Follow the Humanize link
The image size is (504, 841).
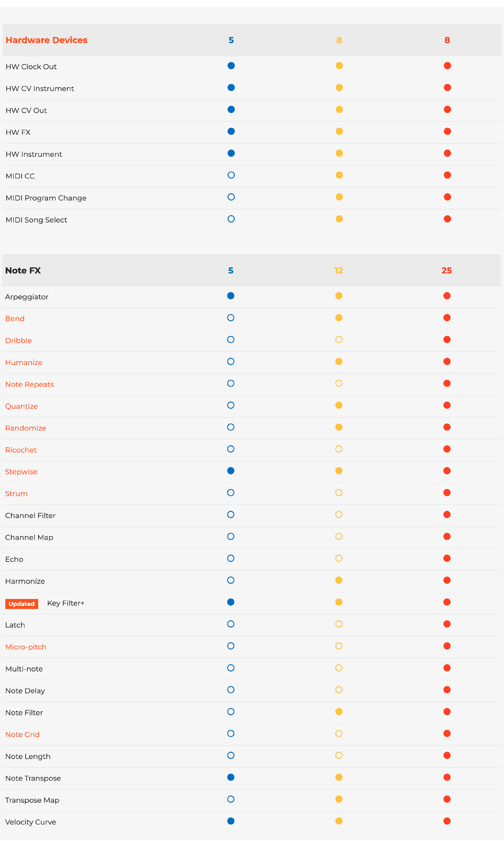[x=24, y=362]
